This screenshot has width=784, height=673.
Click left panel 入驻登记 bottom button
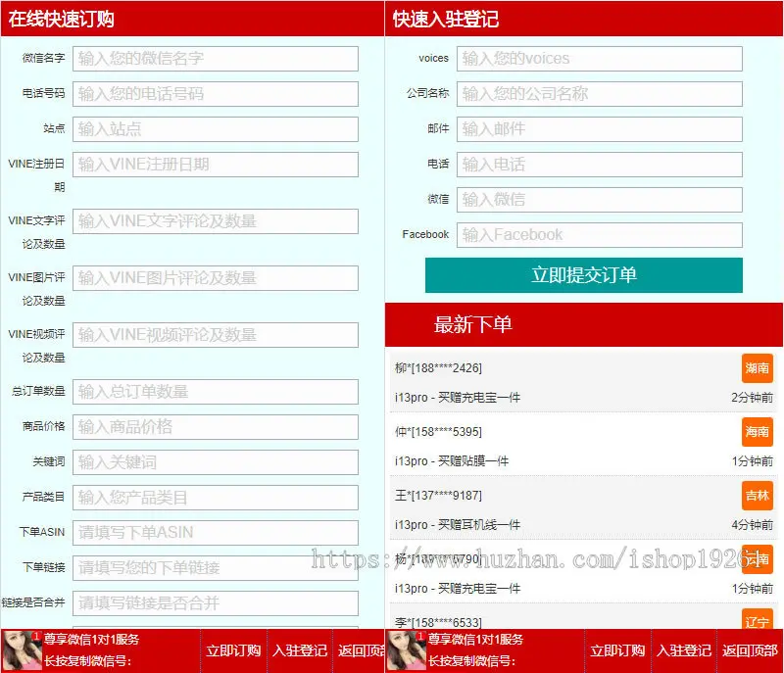pyautogui.click(x=300, y=650)
